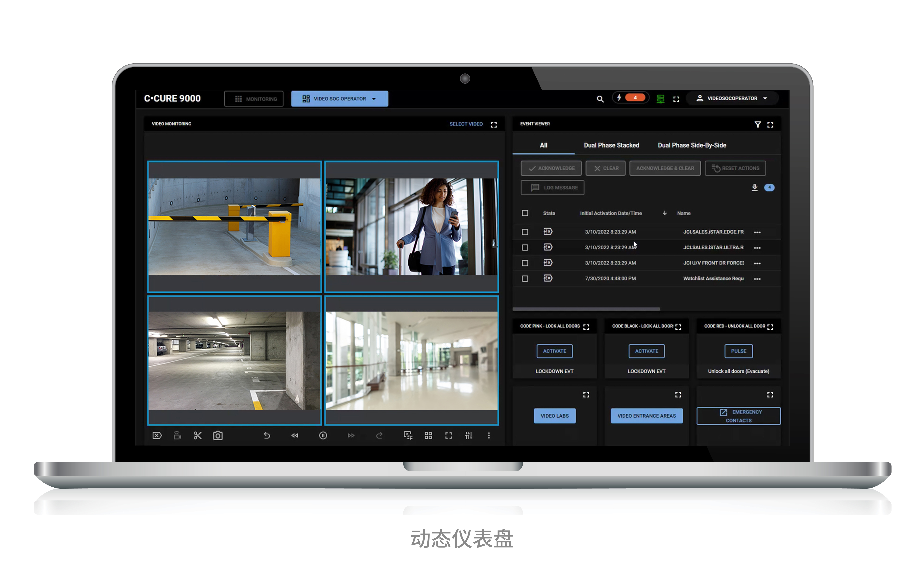Sort by Initial Activation Date/Time arrow
The height and width of the screenshot is (578, 924).
(x=665, y=213)
